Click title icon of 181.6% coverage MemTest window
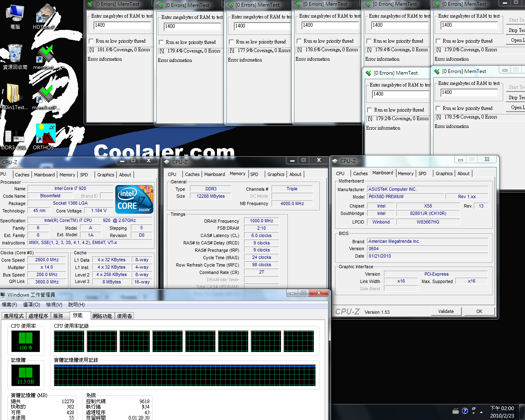Screen dimensions: 525x420 (90, 4)
